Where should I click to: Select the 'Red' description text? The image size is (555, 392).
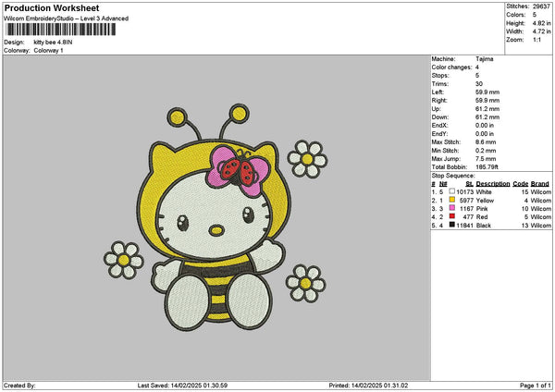[x=482, y=217]
